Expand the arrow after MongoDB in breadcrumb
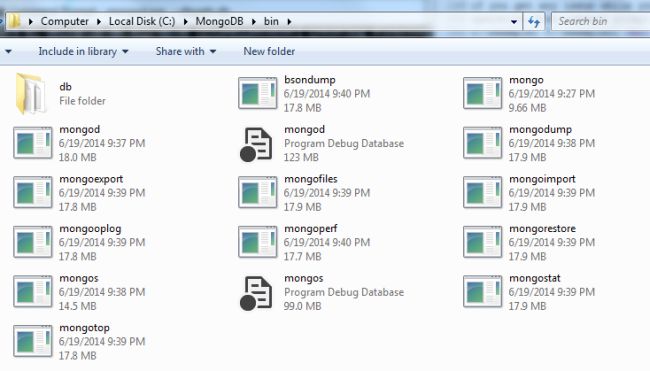Viewport: 650px width, 371px height. [254, 22]
